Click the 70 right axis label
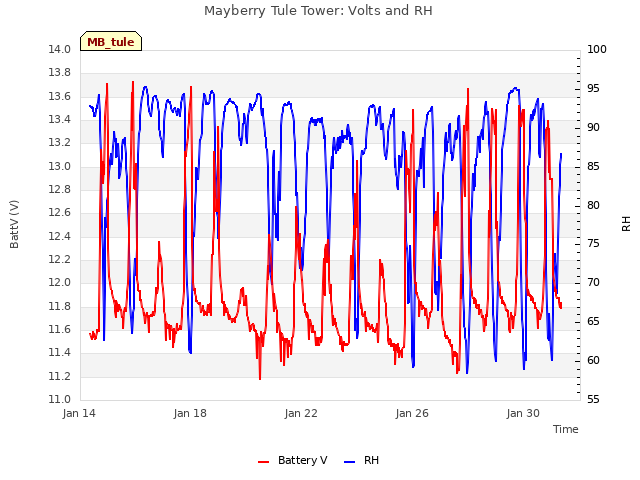Screen dimensions: 640x480 (593, 283)
